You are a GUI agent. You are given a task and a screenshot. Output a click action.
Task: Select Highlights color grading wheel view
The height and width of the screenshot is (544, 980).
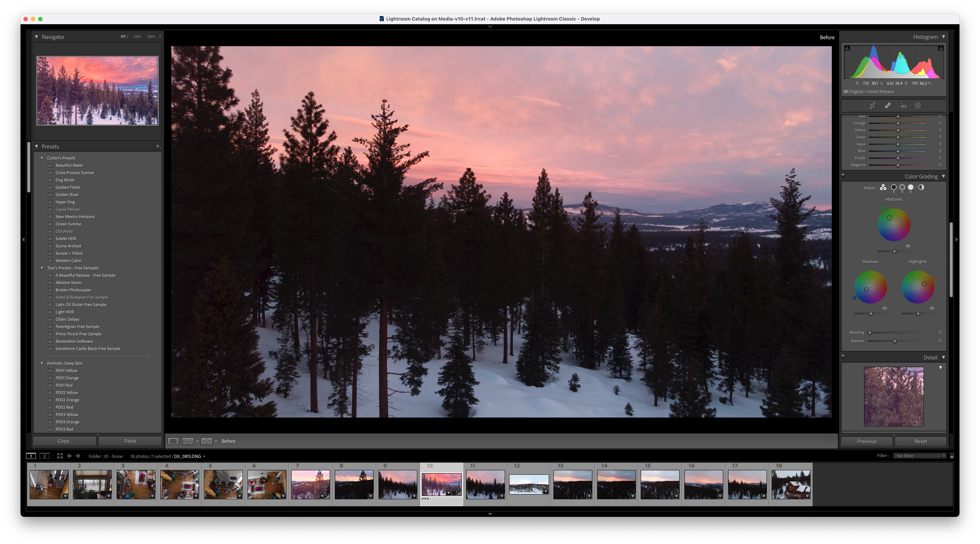(911, 188)
